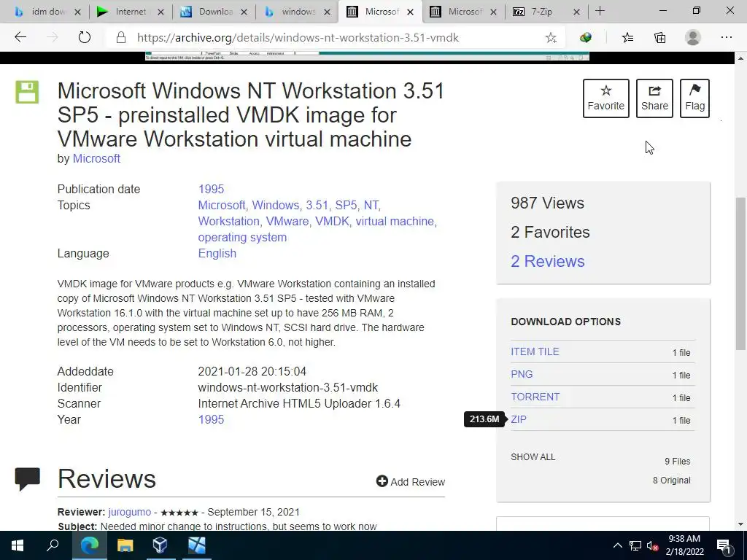Download the ZIP file
Screen dimensions: 747x560
coord(519,419)
